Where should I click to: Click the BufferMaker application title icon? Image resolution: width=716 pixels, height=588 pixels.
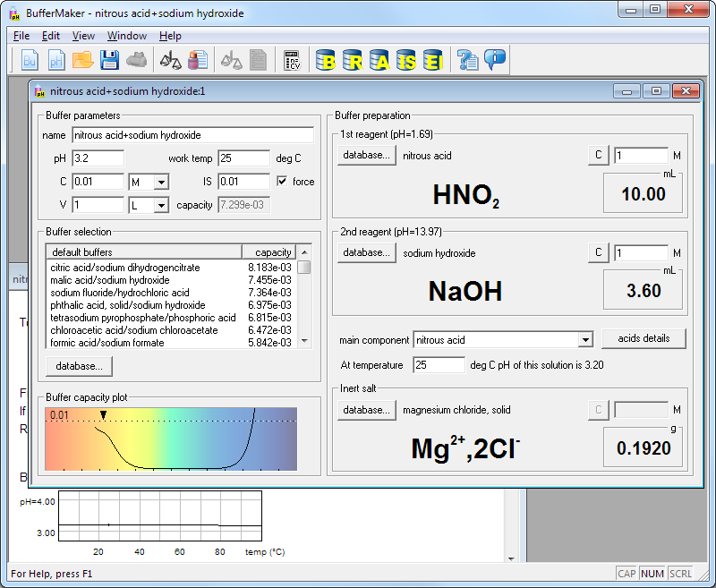(x=14, y=13)
